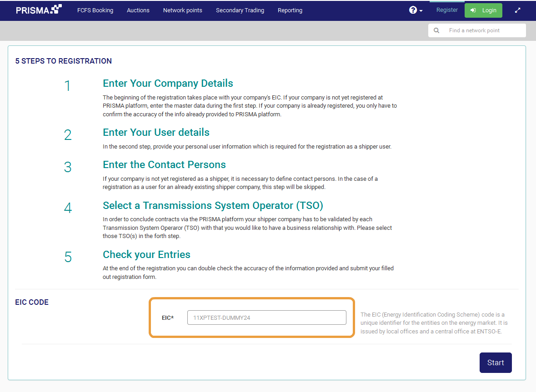Click the 'EIC*' field label
The image size is (536, 392).
(168, 318)
